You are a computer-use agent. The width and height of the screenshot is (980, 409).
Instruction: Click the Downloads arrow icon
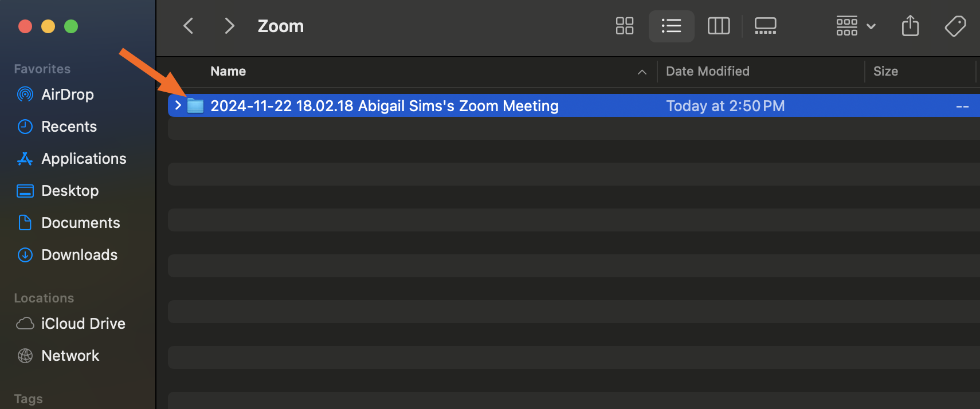coord(25,255)
